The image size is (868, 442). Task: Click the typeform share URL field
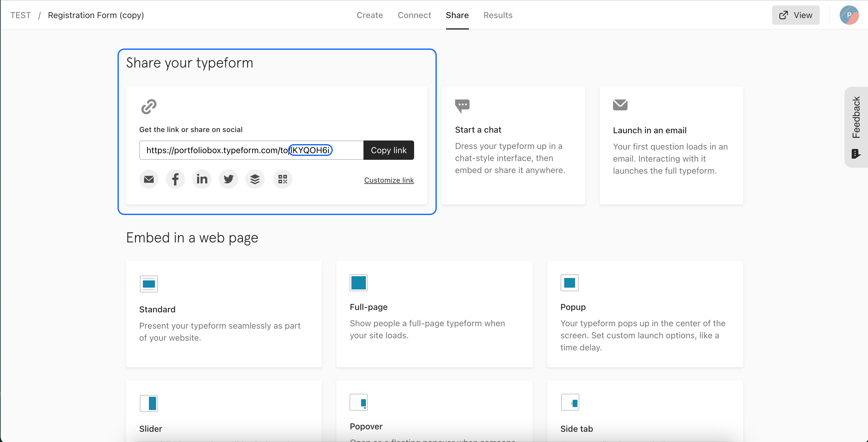point(236,150)
